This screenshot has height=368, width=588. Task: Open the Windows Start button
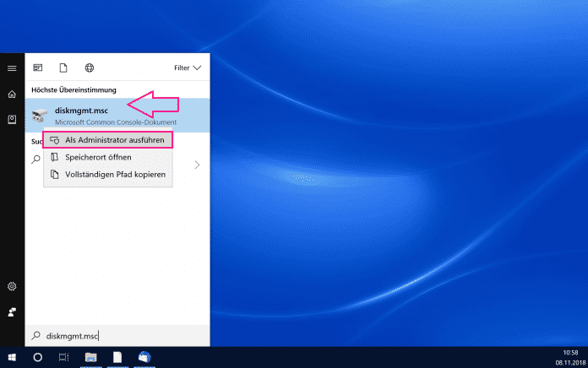pyautogui.click(x=12, y=357)
